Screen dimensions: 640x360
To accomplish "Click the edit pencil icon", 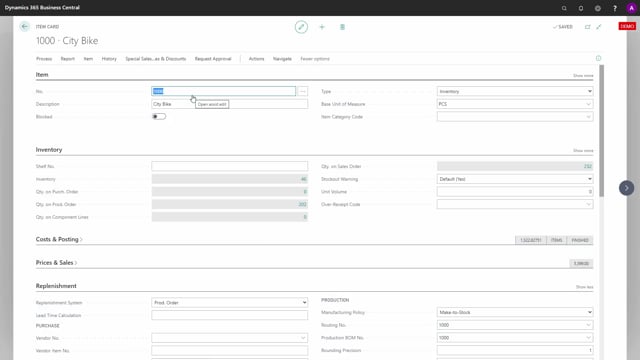I will [301, 27].
